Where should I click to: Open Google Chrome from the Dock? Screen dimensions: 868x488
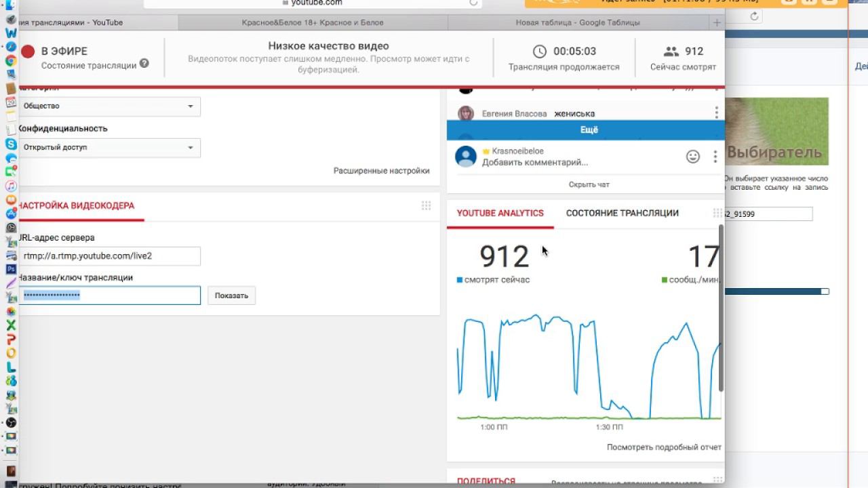(11, 60)
